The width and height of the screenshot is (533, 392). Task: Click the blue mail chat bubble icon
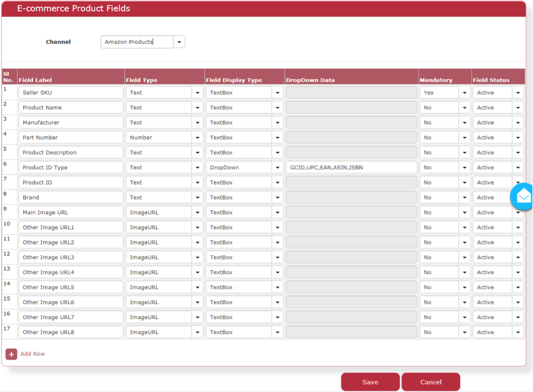click(523, 197)
